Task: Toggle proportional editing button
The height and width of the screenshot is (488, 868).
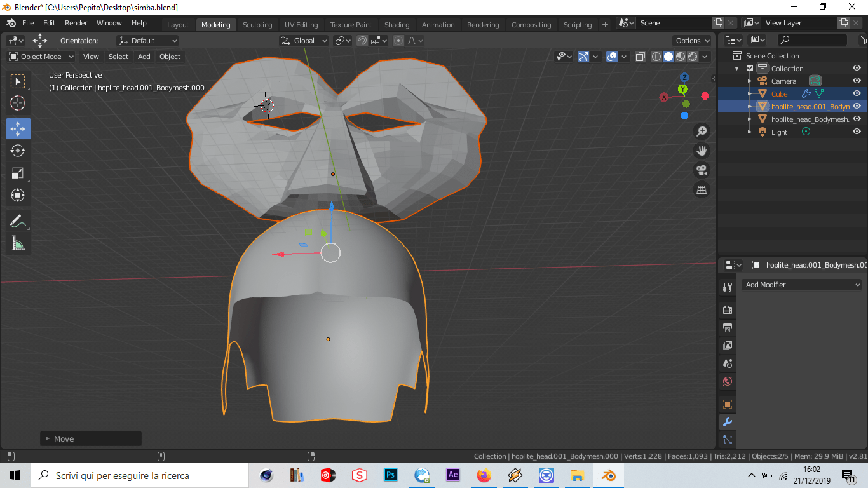Action: point(398,41)
